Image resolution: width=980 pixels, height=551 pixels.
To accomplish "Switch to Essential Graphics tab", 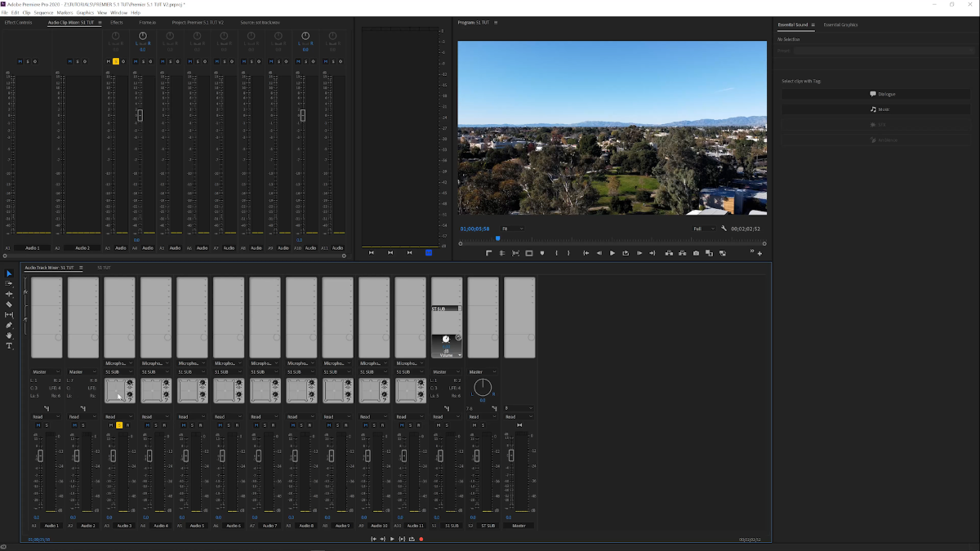I will (x=841, y=25).
